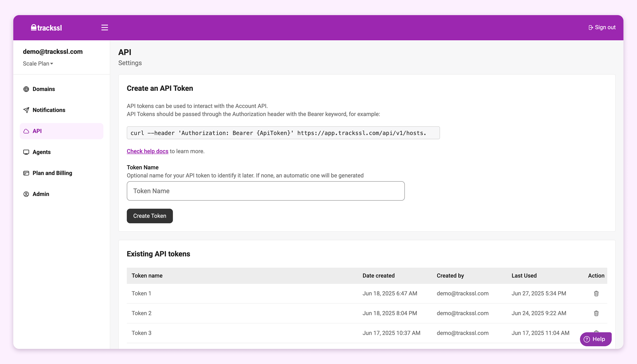Click the Admin user icon
Screen dimensions: 637x364
pos(26,194)
